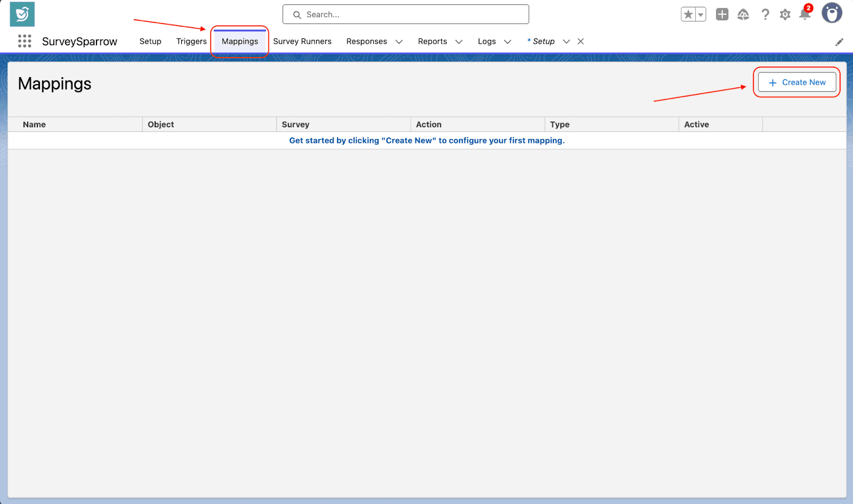View notifications via the bell icon
Viewport: 853px width, 504px height.
pyautogui.click(x=804, y=15)
